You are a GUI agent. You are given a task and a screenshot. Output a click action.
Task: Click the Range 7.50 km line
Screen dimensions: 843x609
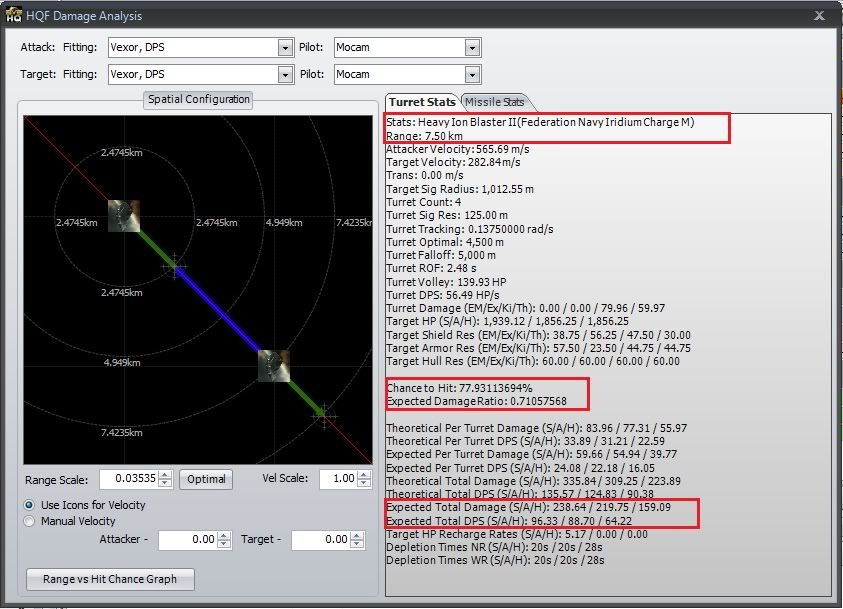(x=424, y=136)
